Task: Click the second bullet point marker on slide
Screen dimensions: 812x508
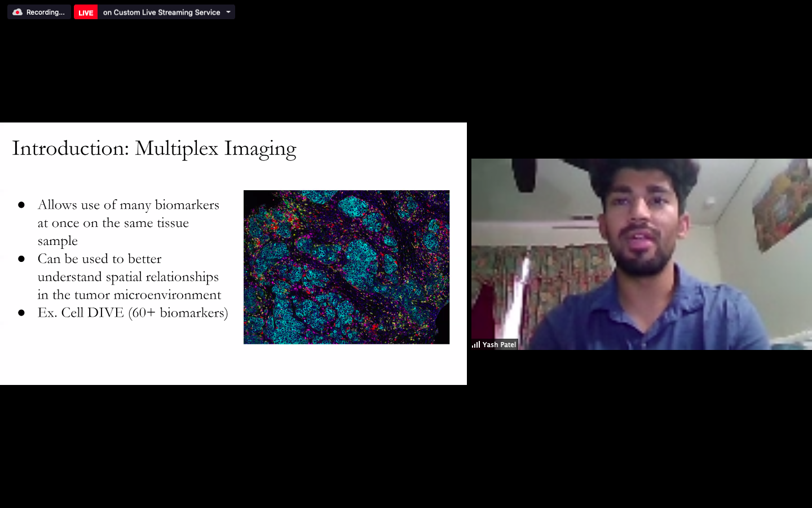Action: 21,259
